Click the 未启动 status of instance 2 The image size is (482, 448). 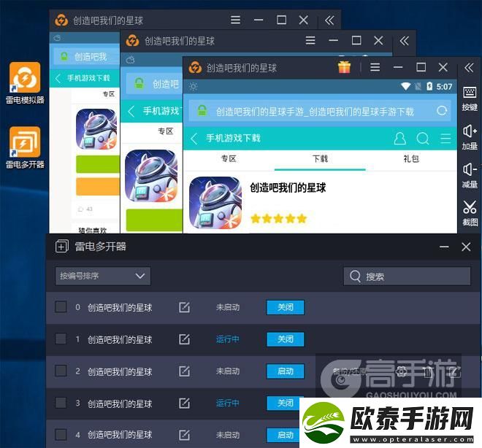(x=227, y=371)
